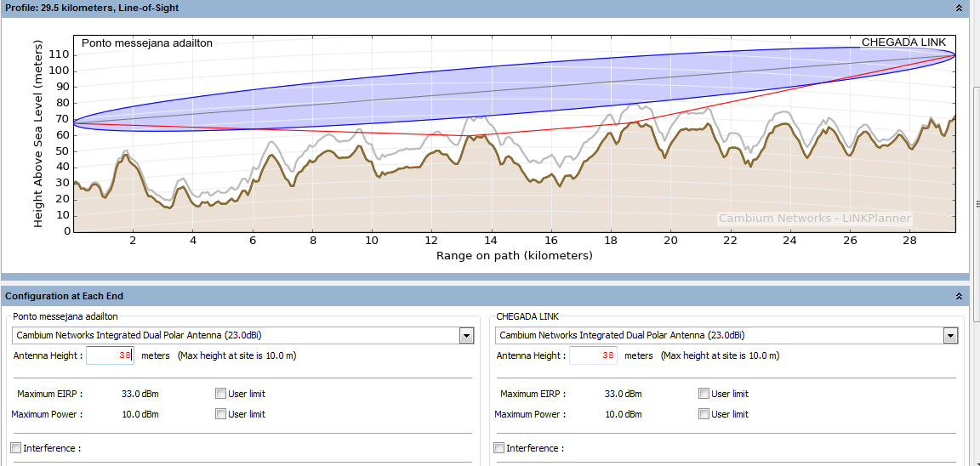The width and height of the screenshot is (980, 466).
Task: Click the max height note for the CHEGADA LINK site
Action: click(720, 355)
